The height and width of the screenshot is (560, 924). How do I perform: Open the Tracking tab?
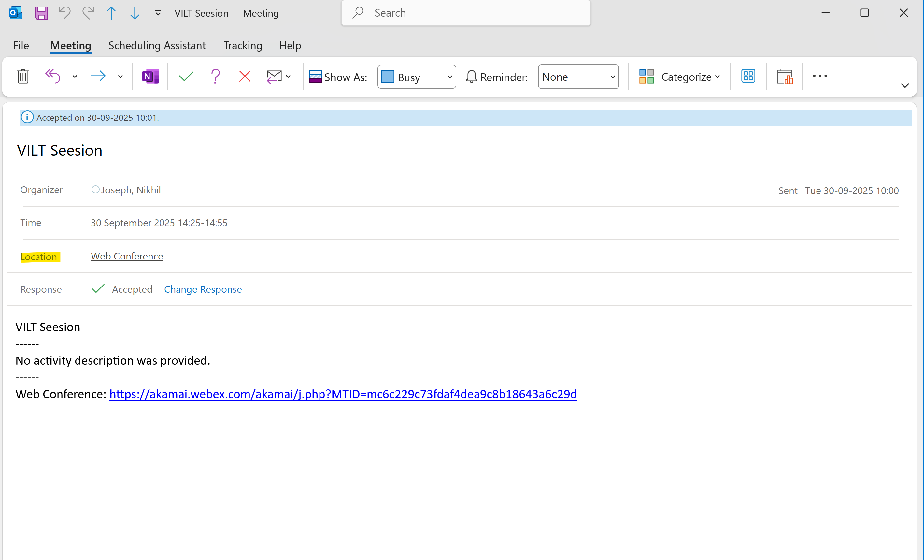coord(243,45)
